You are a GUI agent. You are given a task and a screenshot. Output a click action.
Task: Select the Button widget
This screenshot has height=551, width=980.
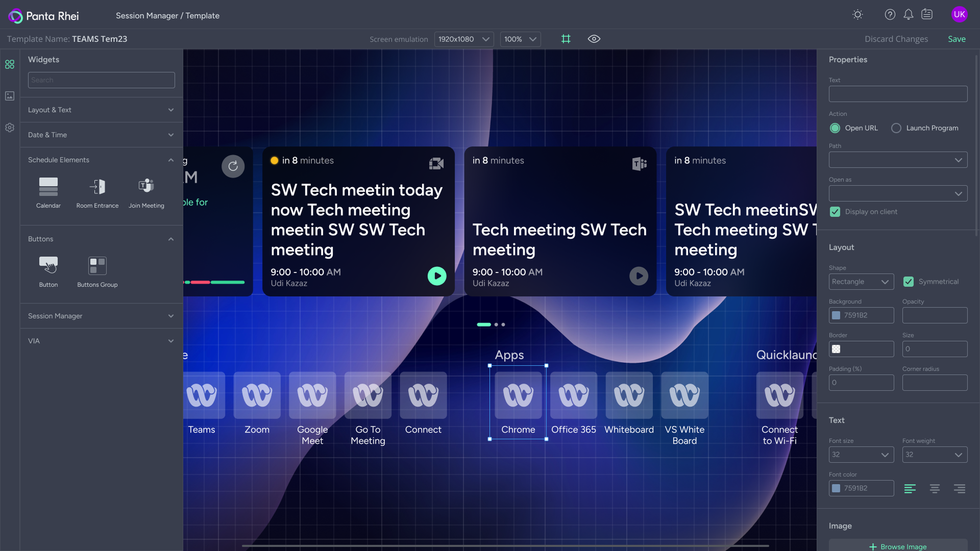tap(48, 272)
